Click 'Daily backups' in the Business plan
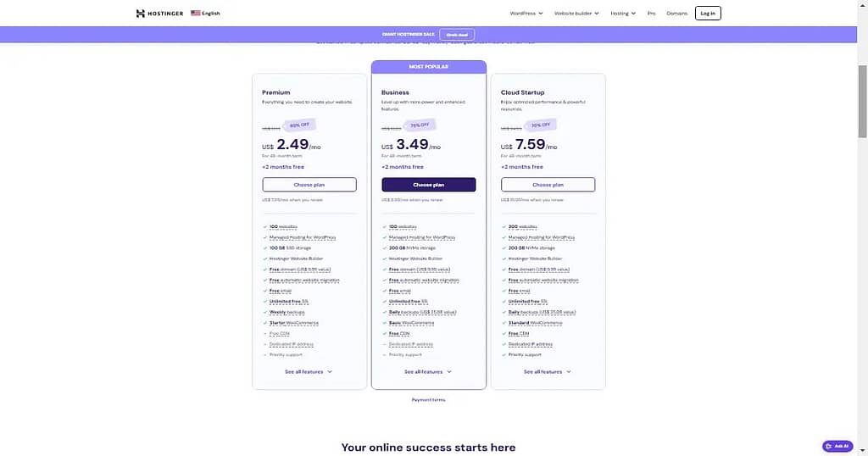 point(422,312)
